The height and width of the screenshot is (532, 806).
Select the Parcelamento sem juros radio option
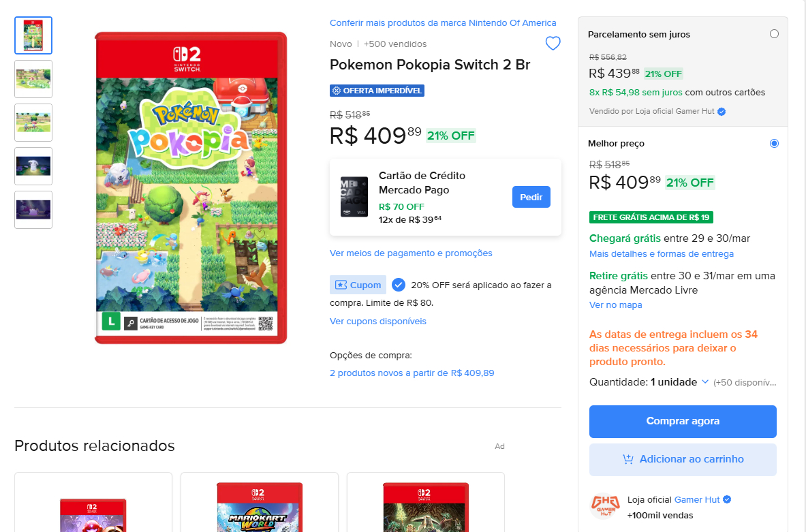(774, 34)
